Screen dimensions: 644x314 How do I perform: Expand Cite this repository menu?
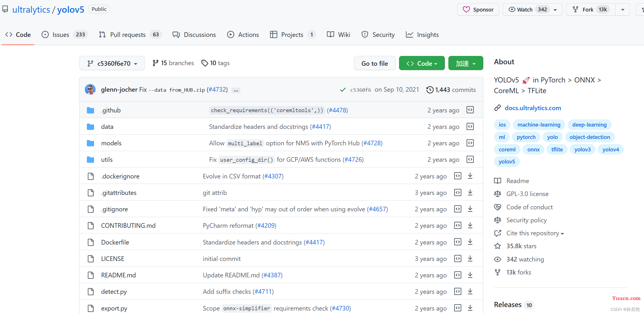point(535,233)
